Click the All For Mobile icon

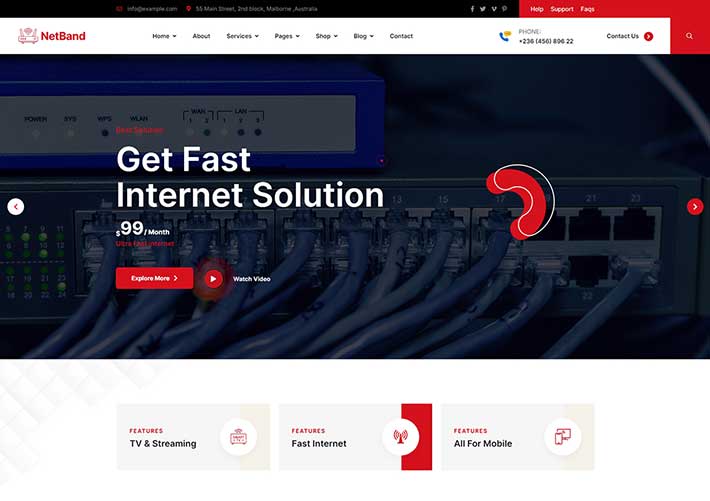pyautogui.click(x=562, y=437)
